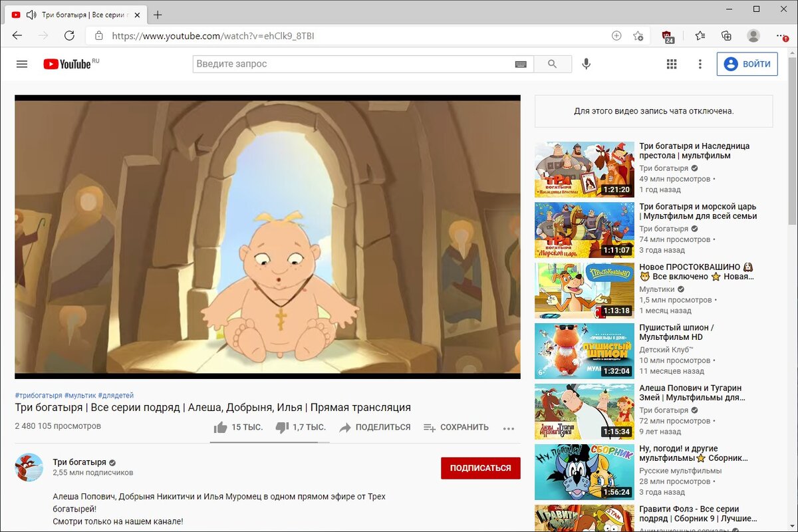This screenshot has height=532, width=798.
Task: Click Мультики channel name
Action: (657, 289)
